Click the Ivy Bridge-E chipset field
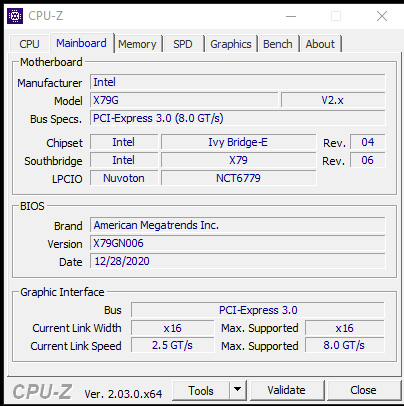The height and width of the screenshot is (406, 404). click(238, 142)
